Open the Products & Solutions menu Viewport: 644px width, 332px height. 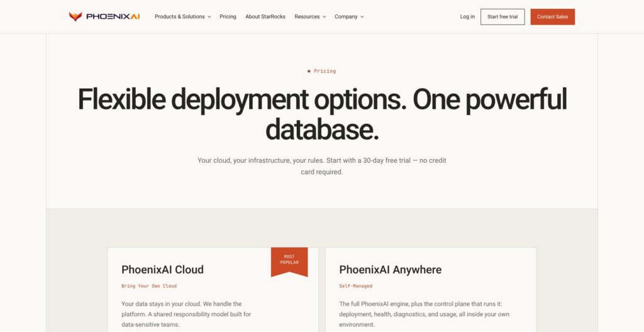click(183, 16)
